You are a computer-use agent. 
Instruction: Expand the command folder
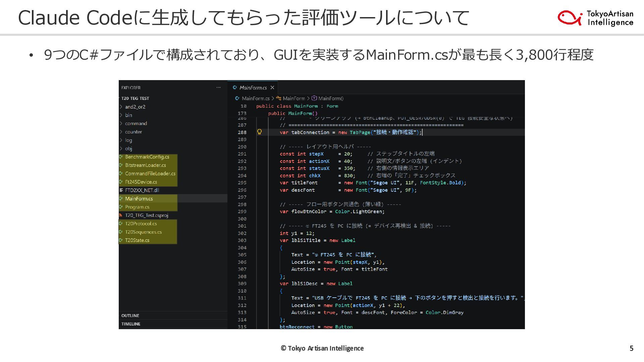(x=121, y=124)
